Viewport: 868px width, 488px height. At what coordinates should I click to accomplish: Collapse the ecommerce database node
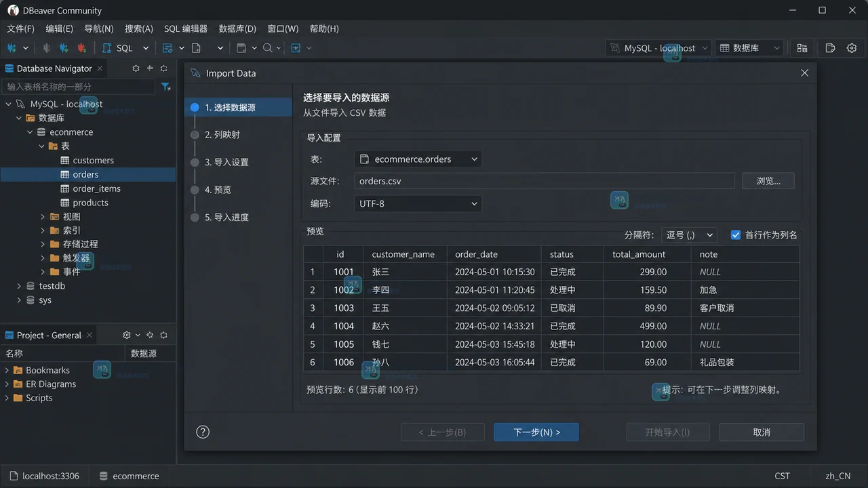click(30, 132)
